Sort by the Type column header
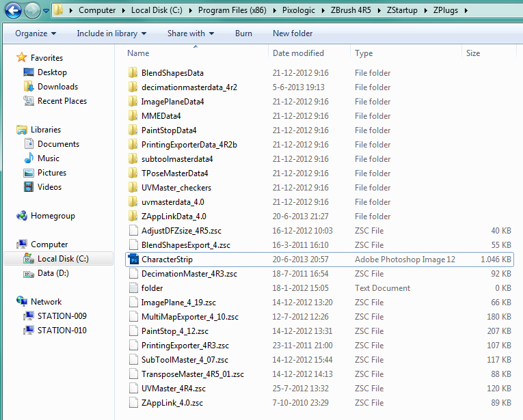The height and width of the screenshot is (420, 523). pos(364,53)
